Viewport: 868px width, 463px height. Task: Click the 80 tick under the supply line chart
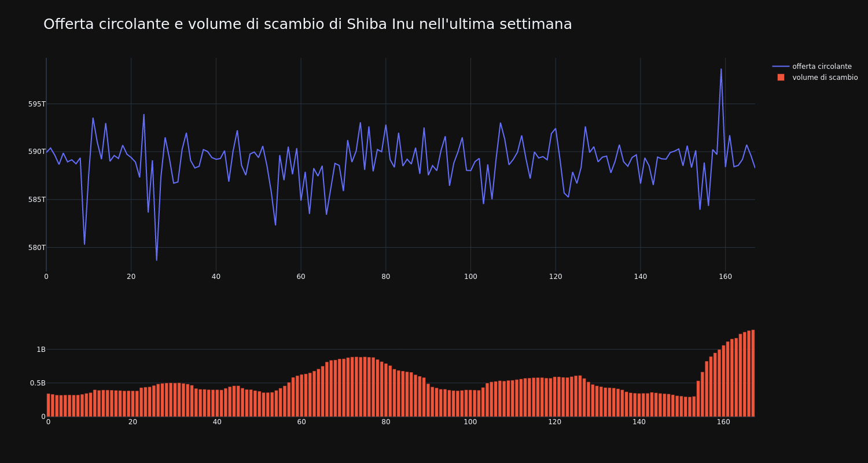386,277
